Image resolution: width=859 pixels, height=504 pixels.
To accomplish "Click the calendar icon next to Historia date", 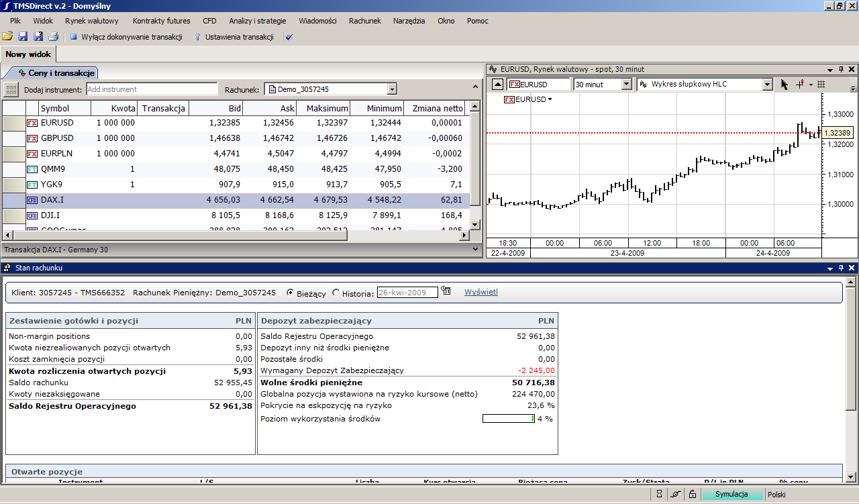I will pos(447,291).
